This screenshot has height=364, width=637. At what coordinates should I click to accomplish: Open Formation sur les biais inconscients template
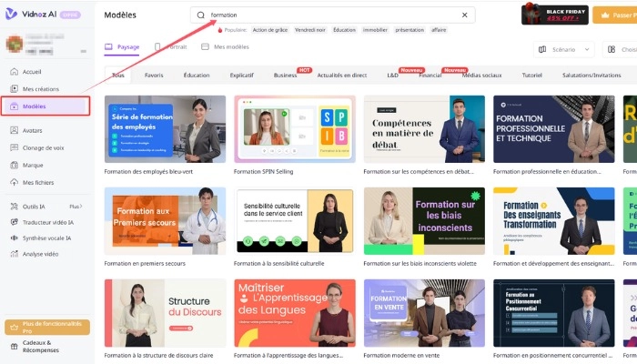424,221
